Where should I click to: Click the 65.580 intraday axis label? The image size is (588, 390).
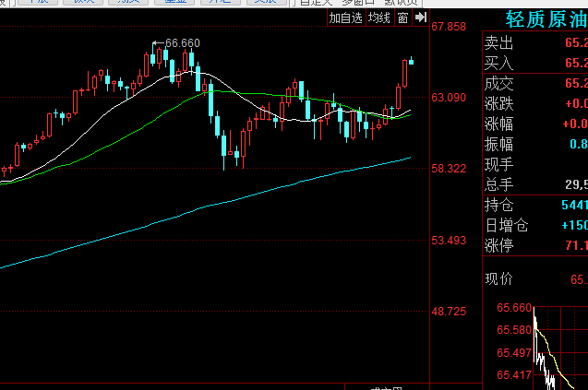[x=514, y=330]
